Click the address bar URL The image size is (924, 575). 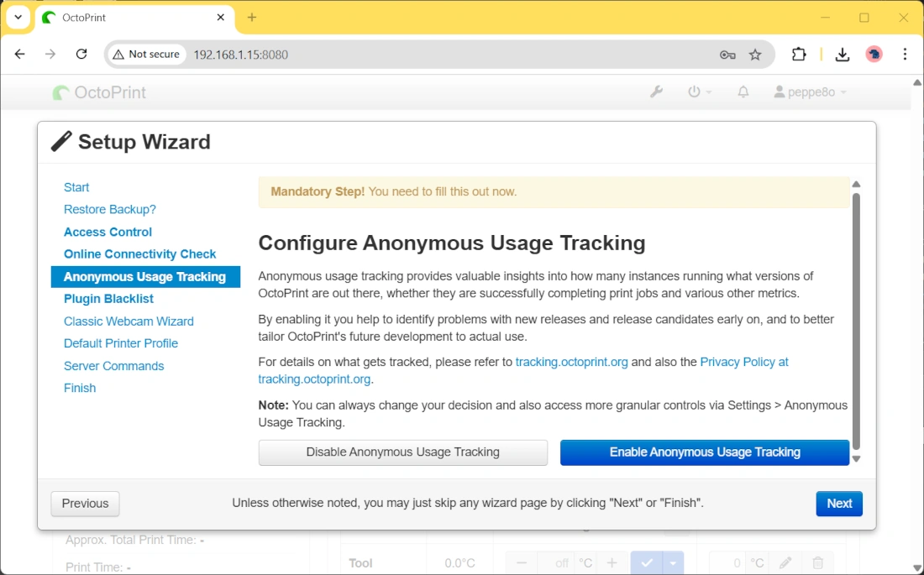[x=240, y=55]
